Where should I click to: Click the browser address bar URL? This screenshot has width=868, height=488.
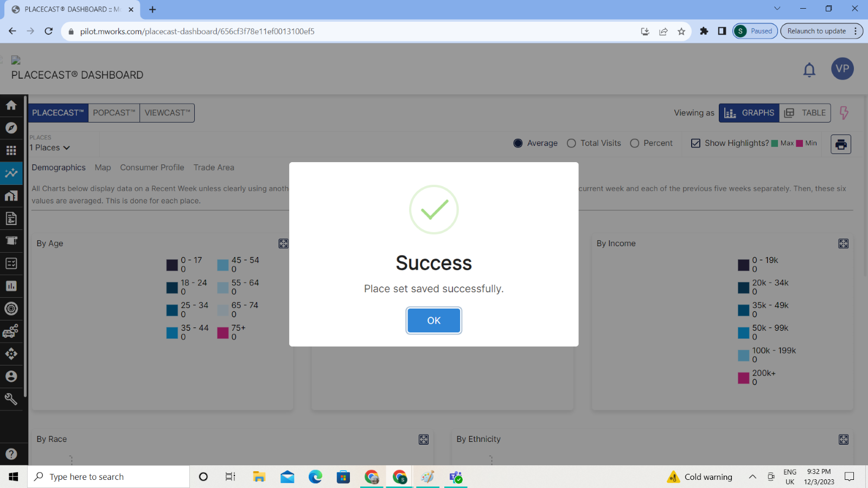[x=197, y=31]
